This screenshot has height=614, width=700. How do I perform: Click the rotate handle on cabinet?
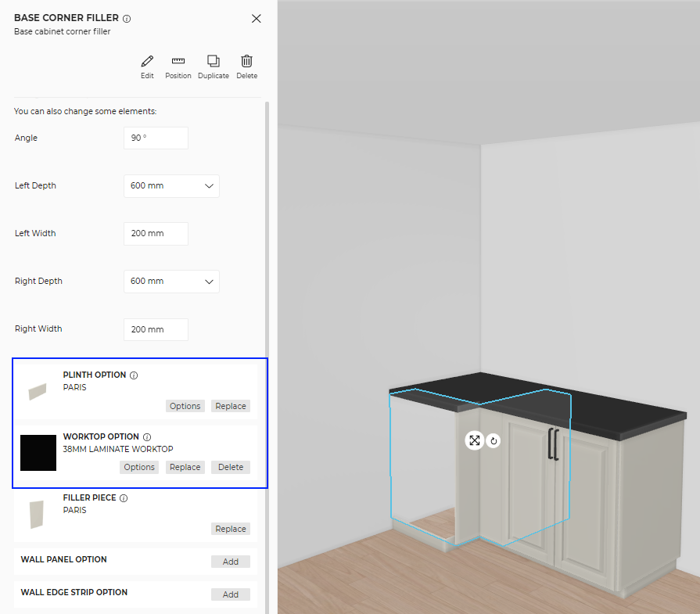pos(494,441)
